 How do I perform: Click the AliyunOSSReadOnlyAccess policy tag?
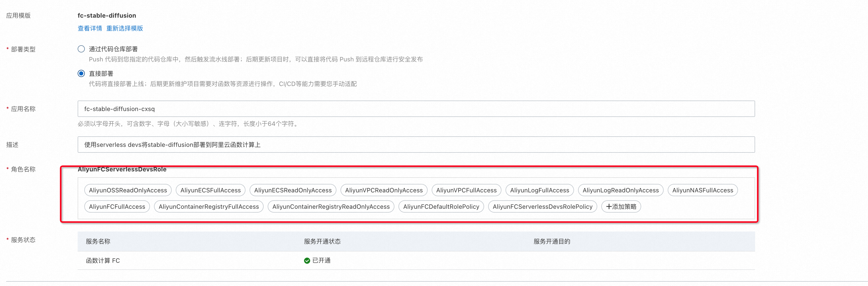128,190
